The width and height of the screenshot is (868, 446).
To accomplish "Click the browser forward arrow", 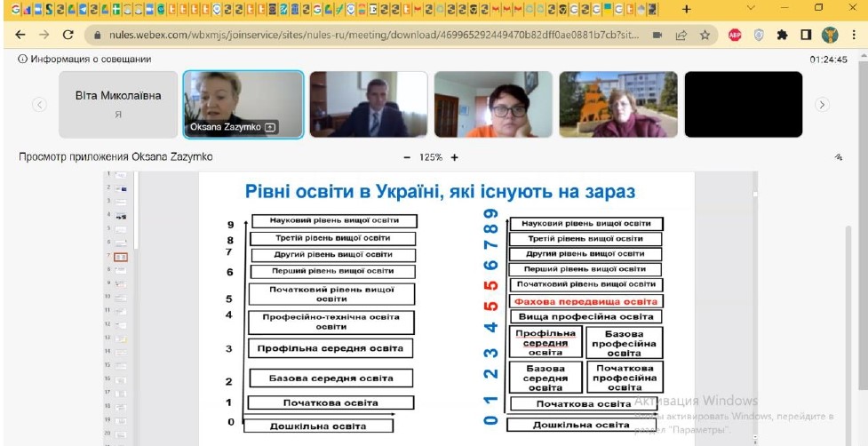I will tap(44, 35).
